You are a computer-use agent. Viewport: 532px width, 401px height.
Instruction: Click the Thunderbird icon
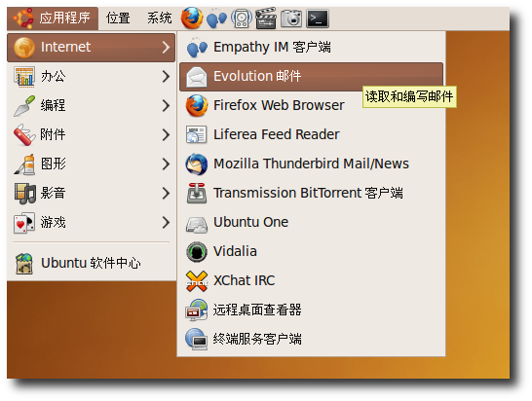pyautogui.click(x=197, y=164)
